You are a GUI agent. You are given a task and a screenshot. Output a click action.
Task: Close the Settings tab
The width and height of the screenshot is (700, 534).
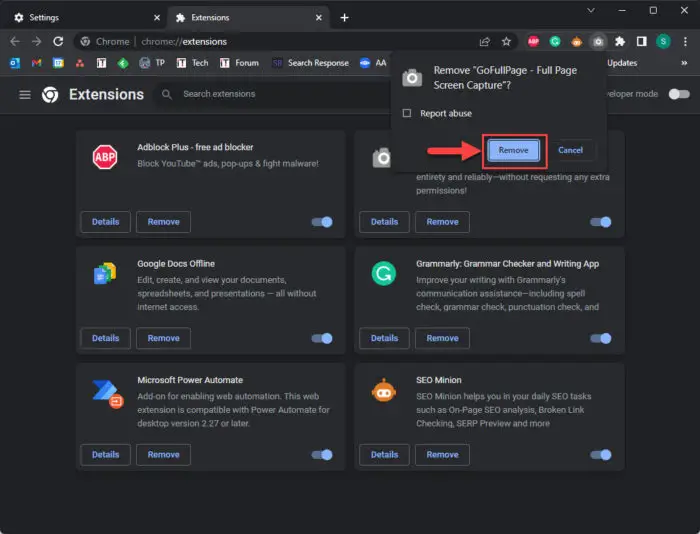coord(157,17)
